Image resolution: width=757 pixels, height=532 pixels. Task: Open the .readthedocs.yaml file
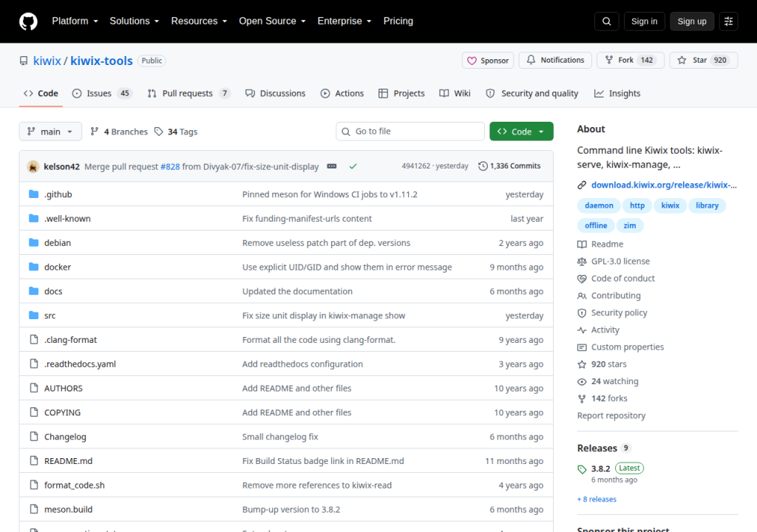point(80,364)
